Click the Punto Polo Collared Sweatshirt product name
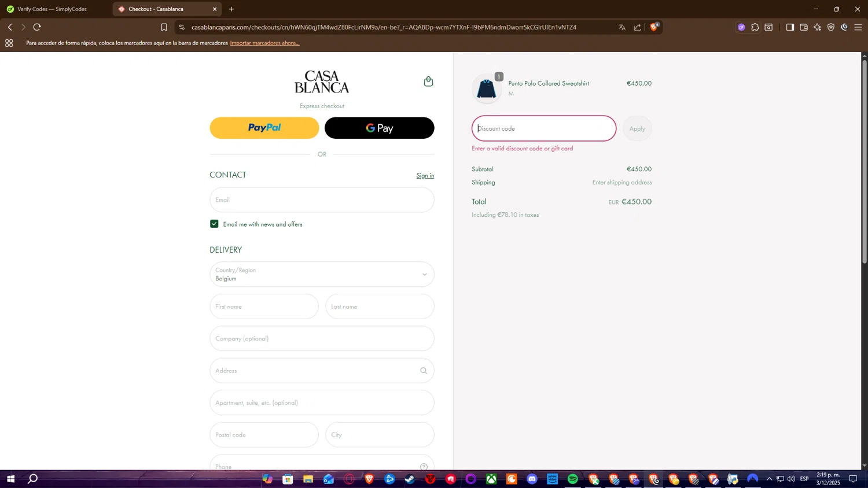Screen dimensions: 868x488 point(549,83)
